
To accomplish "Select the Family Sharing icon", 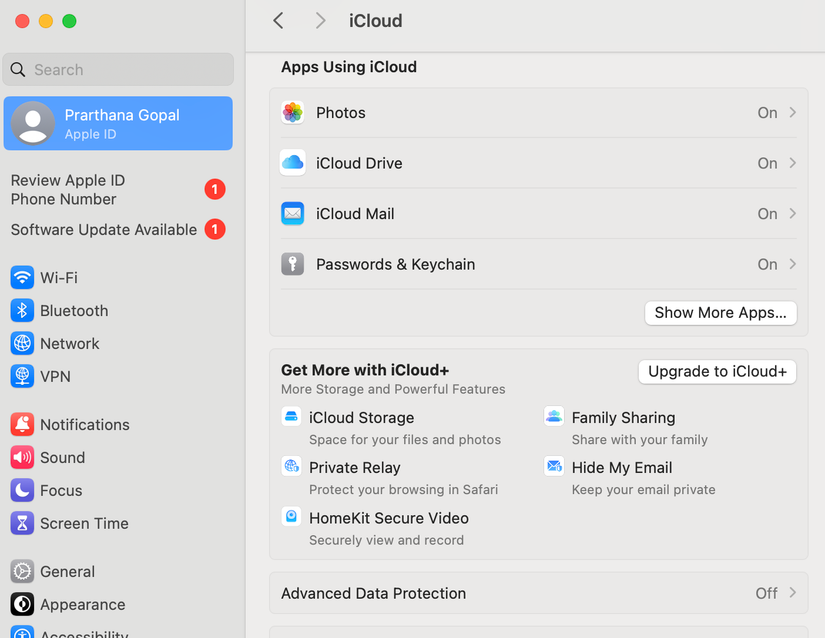I will click(x=554, y=415).
